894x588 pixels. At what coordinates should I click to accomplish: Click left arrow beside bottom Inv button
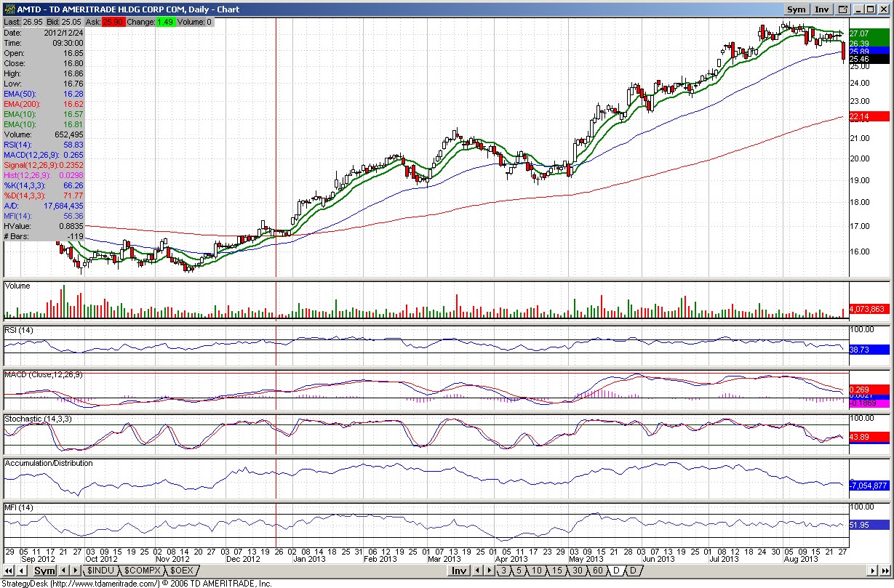476,571
